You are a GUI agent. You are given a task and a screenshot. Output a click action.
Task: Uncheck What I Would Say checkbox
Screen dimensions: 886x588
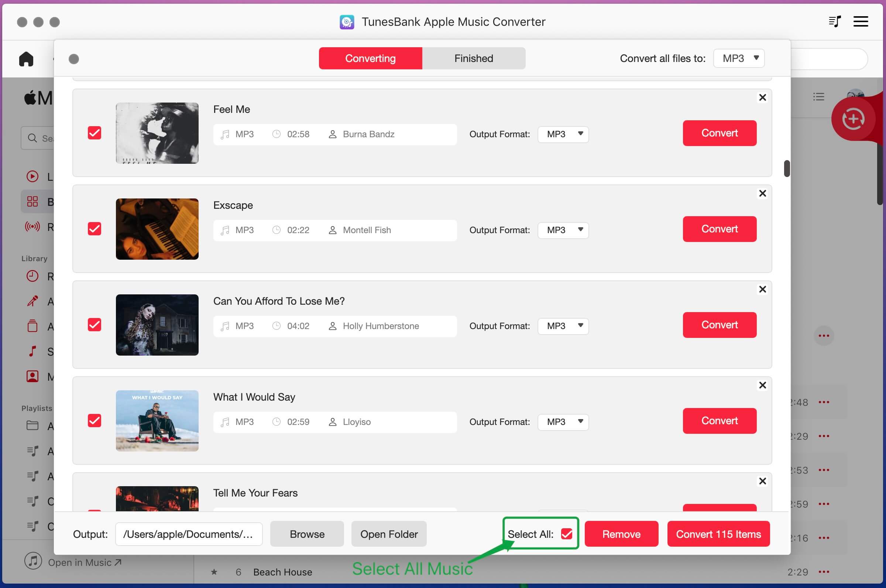[x=95, y=421]
